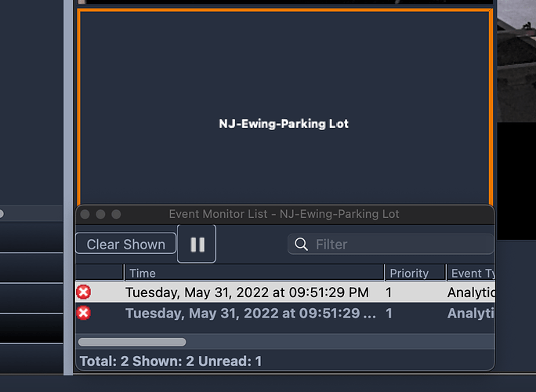Click the magnifier icon in Filter box
The height and width of the screenshot is (392, 536).
pyautogui.click(x=301, y=245)
